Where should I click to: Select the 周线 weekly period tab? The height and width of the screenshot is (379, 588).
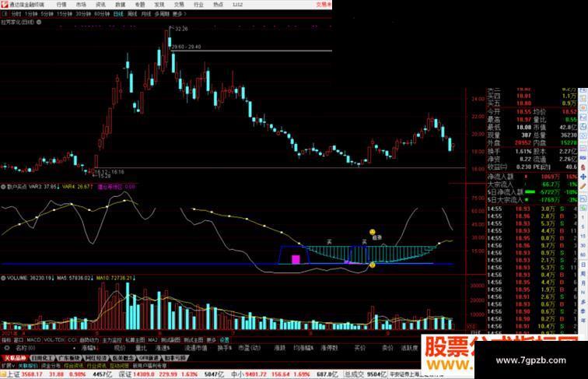(x=132, y=14)
